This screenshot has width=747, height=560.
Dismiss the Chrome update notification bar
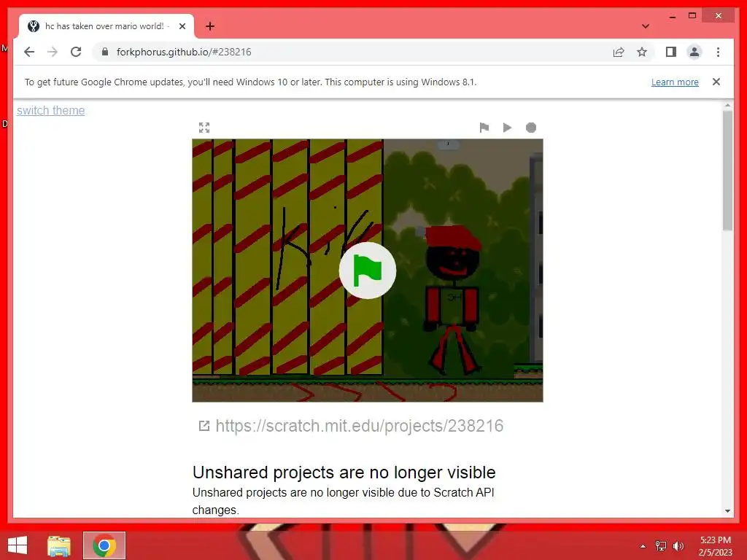716,82
